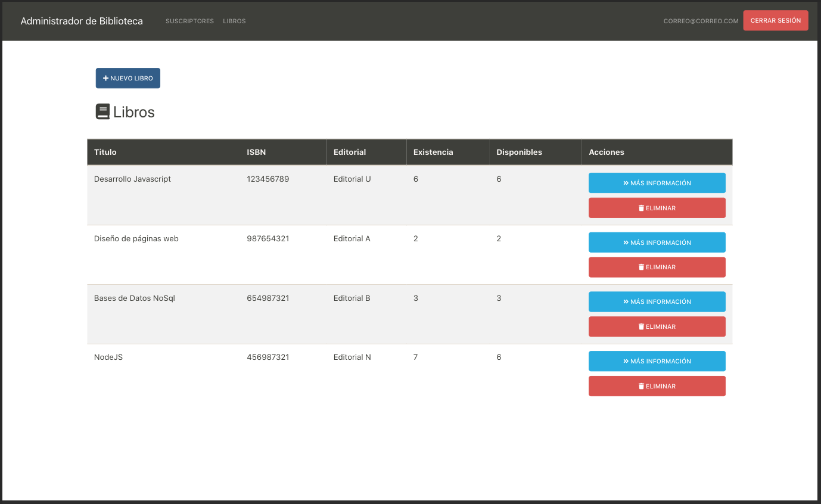Screen dimensions: 821x504
Task: Open Más Información for NodeJS
Action: (657, 361)
